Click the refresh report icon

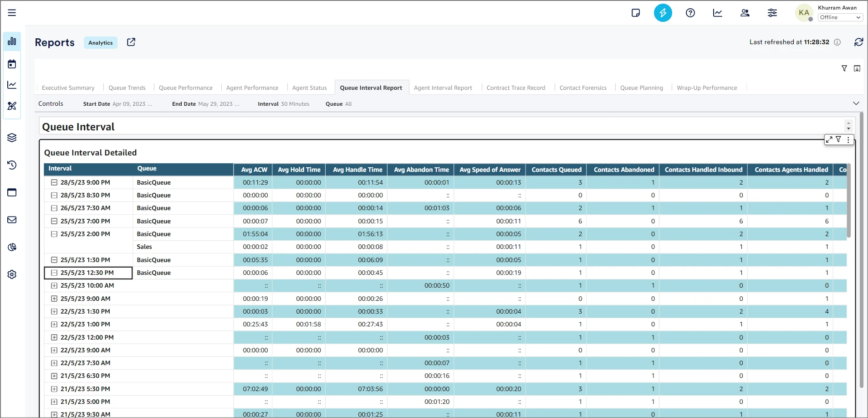(858, 42)
